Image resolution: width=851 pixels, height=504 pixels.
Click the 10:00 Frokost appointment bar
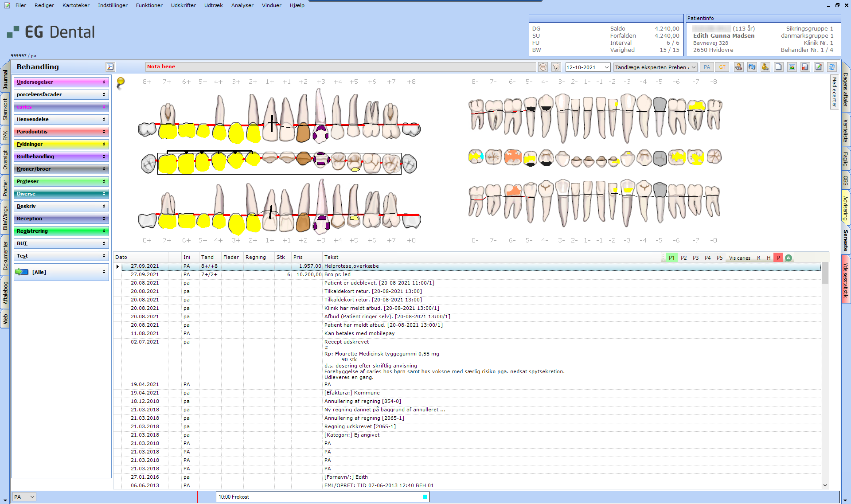[x=323, y=497]
